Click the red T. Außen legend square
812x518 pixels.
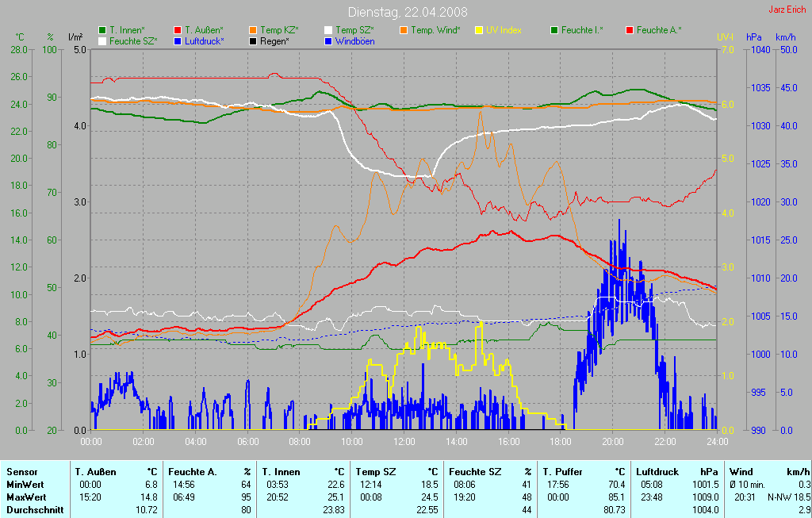click(x=178, y=30)
